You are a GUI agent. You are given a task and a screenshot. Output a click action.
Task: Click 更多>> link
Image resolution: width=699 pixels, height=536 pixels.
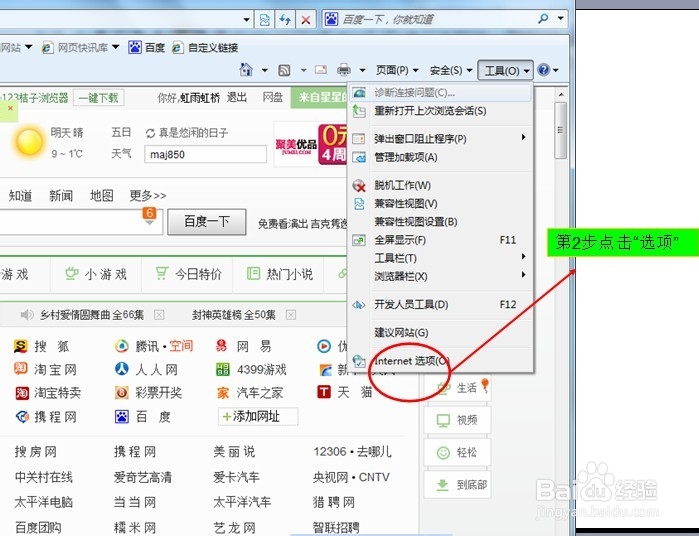[148, 195]
